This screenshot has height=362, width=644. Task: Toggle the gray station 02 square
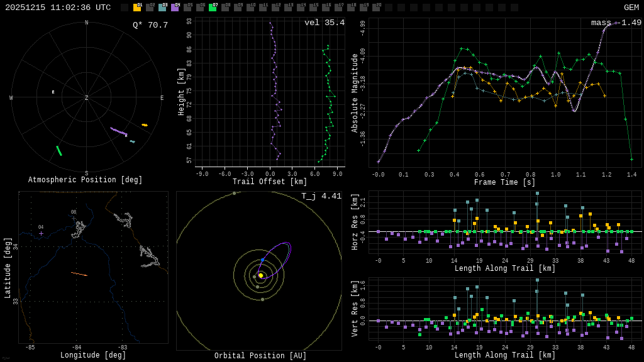click(x=150, y=8)
